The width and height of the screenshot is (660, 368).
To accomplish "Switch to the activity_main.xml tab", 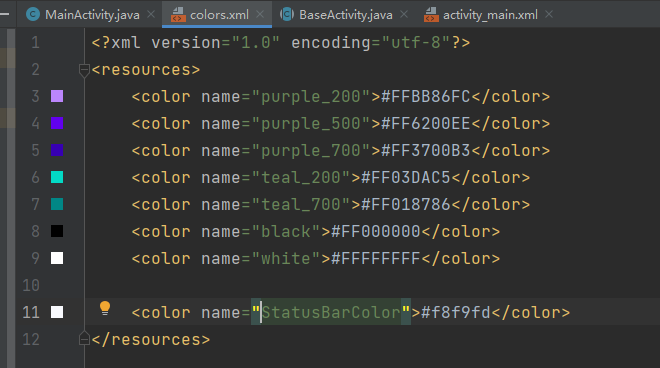I will click(x=490, y=15).
